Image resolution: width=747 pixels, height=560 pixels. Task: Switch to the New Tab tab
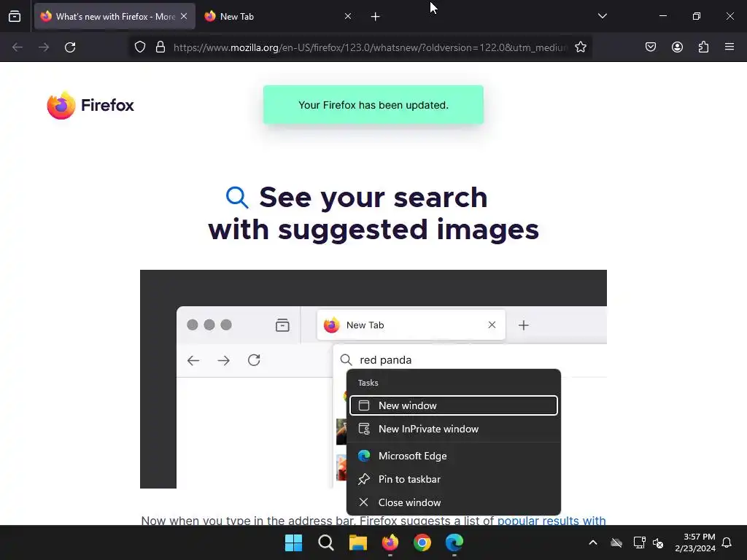click(278, 16)
